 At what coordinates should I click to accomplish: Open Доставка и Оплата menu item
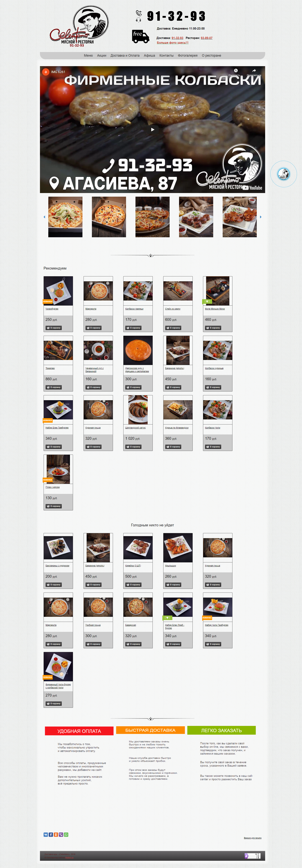pyautogui.click(x=125, y=56)
